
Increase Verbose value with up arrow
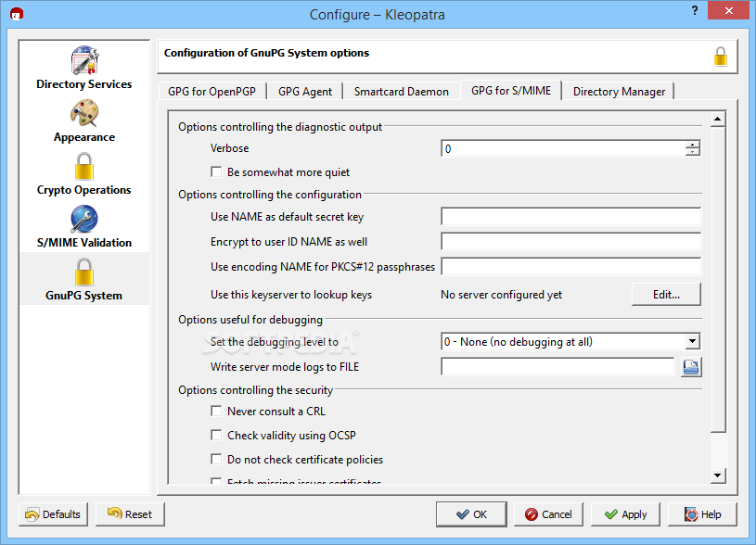click(692, 145)
